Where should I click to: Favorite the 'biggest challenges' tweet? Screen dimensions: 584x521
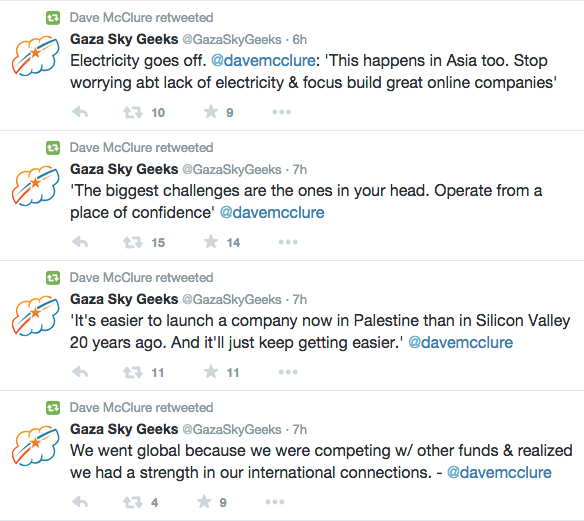211,242
